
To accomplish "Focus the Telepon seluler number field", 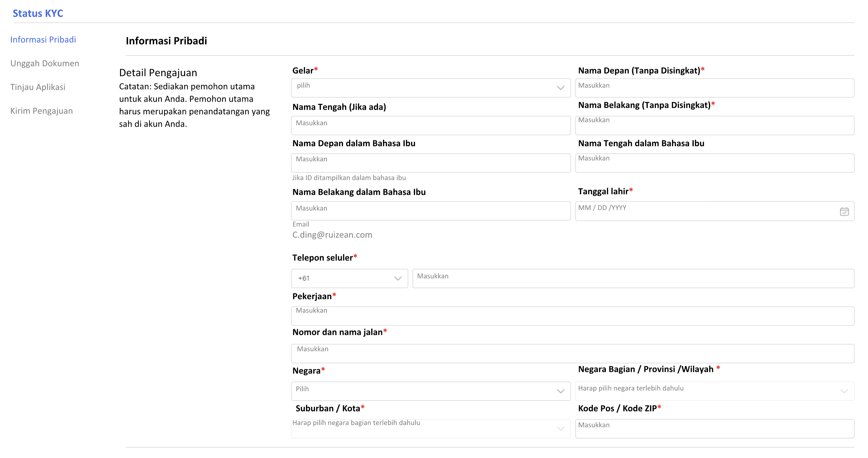I will coord(633,278).
